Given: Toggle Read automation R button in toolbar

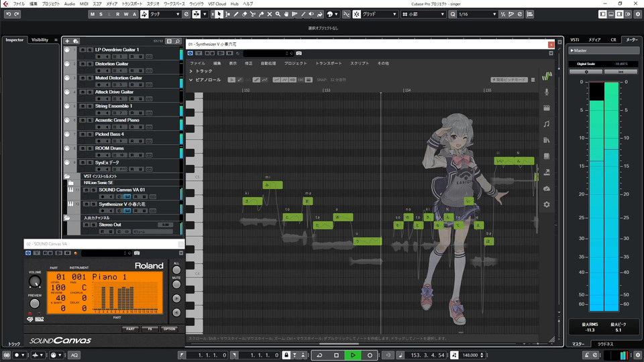Looking at the screenshot, I should 117,14.
